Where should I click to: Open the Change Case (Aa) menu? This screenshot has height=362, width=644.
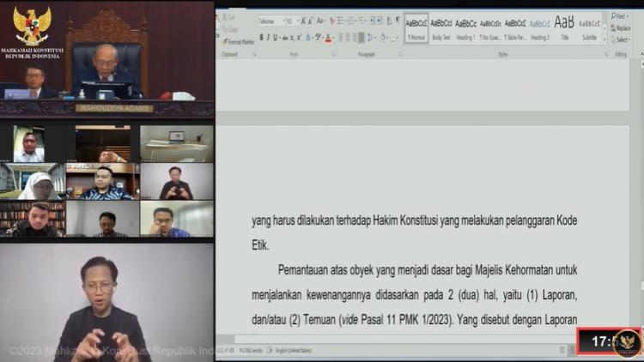coord(321,21)
